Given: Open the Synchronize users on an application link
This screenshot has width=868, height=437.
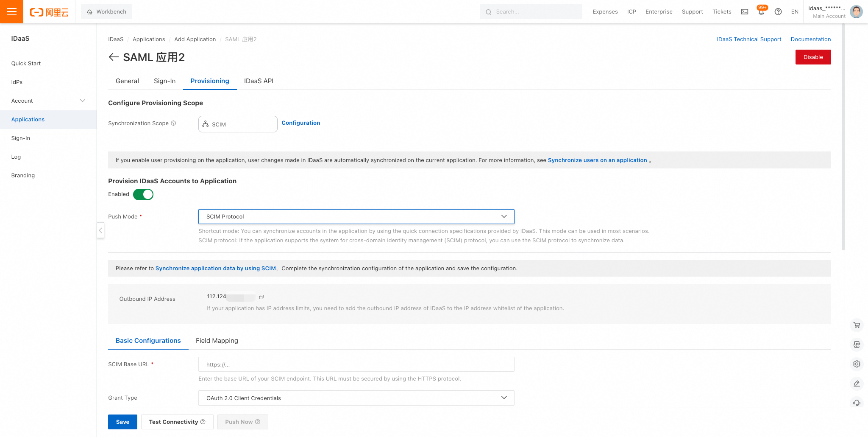Looking at the screenshot, I should [597, 160].
